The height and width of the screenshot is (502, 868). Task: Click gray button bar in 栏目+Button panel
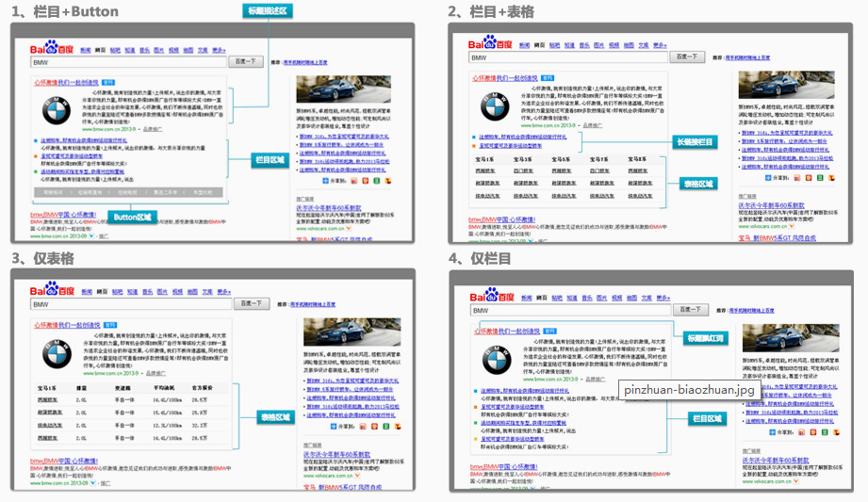click(128, 193)
